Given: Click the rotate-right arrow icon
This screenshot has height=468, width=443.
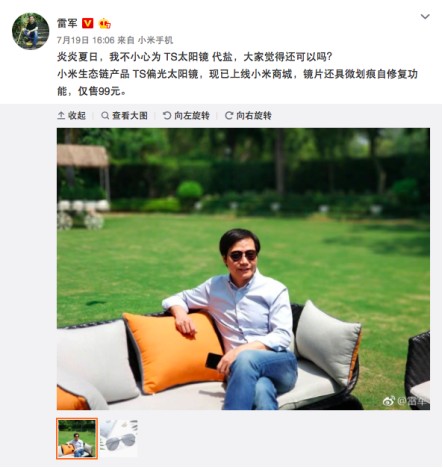Looking at the screenshot, I should point(229,116).
